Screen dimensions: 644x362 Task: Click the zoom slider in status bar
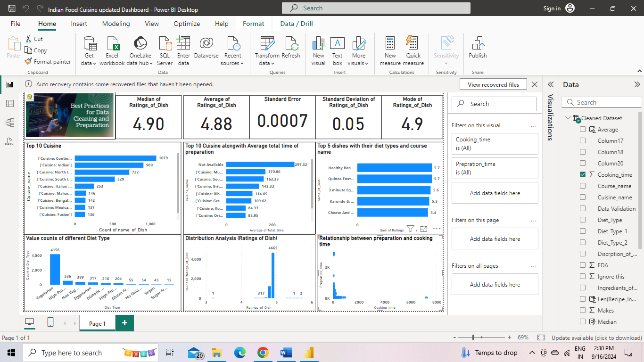point(473,337)
